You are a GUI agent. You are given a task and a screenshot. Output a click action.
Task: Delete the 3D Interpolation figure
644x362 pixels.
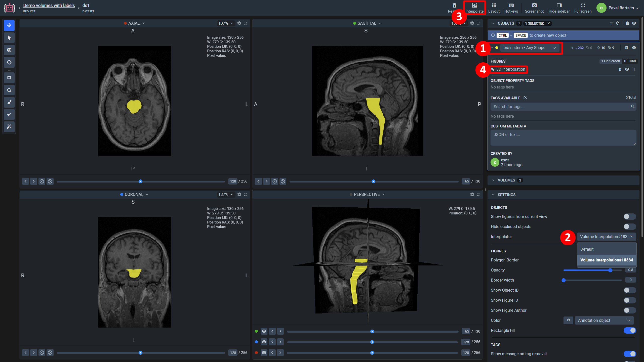pos(620,69)
